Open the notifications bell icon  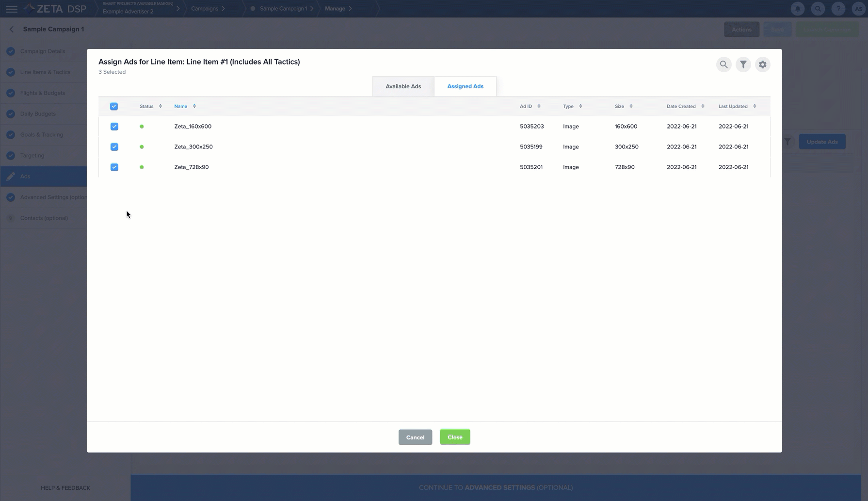(798, 9)
